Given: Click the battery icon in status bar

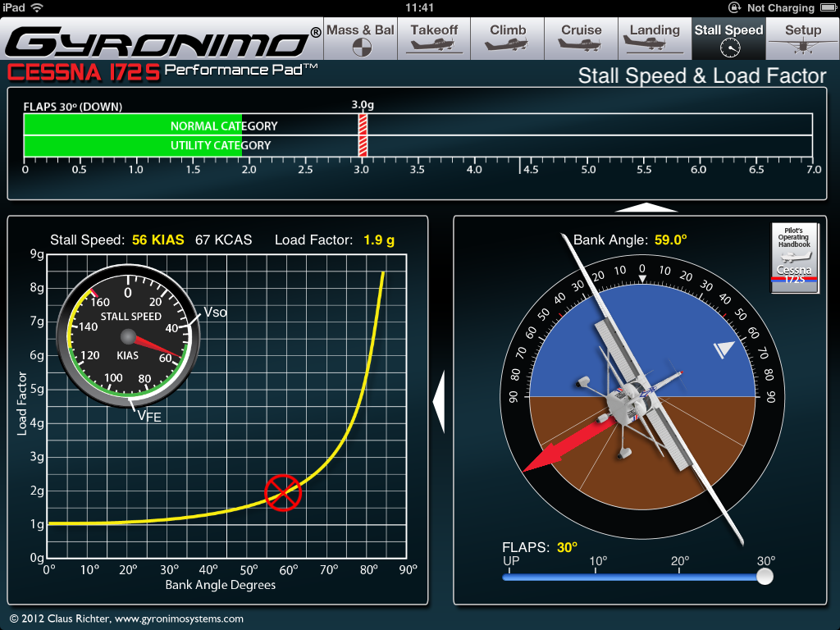Looking at the screenshot, I should [x=829, y=7].
